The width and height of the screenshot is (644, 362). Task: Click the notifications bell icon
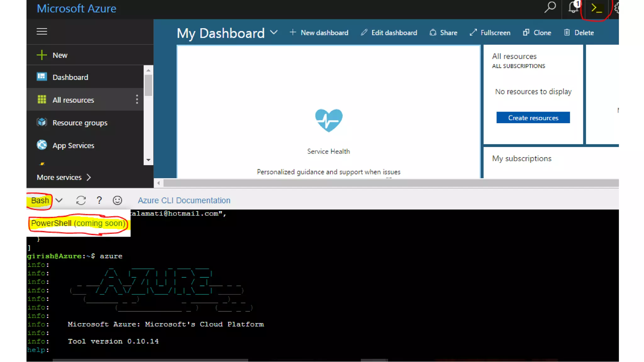(573, 8)
